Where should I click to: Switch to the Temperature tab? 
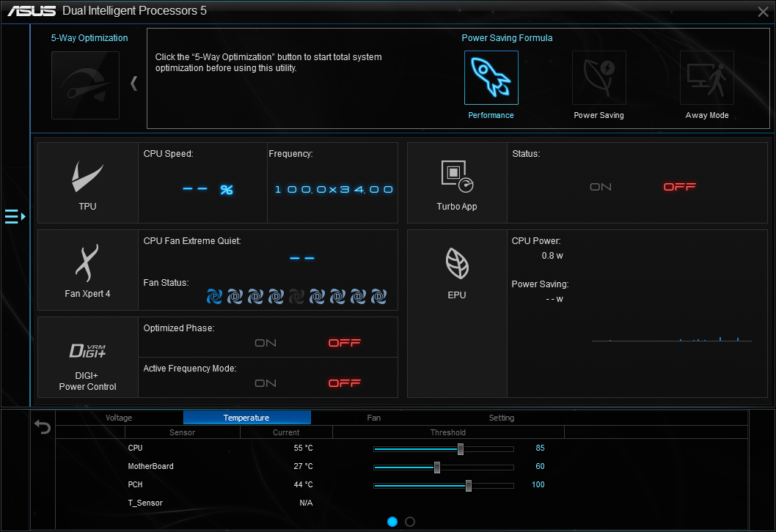[246, 418]
